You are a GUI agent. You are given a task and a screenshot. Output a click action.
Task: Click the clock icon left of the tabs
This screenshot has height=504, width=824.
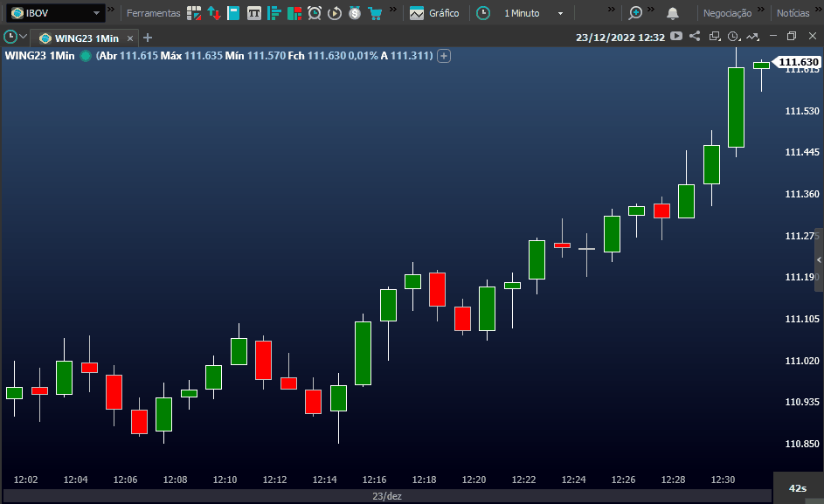[x=10, y=37]
